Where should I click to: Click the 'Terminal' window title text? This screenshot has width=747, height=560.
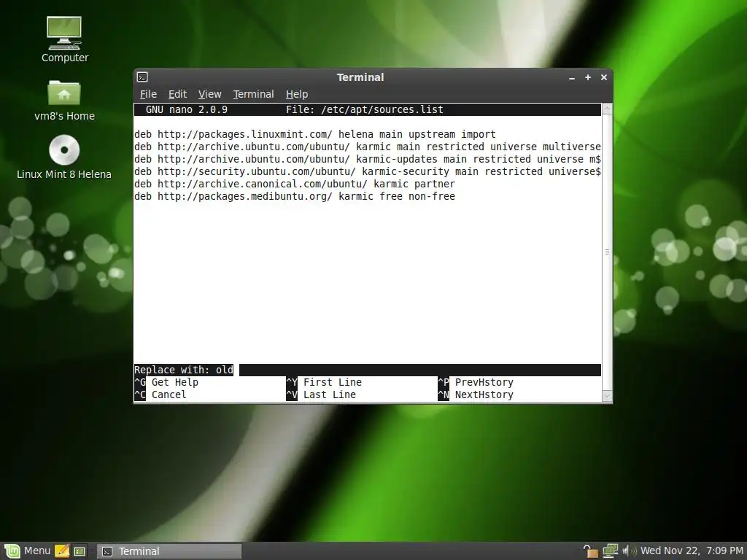[x=360, y=77]
